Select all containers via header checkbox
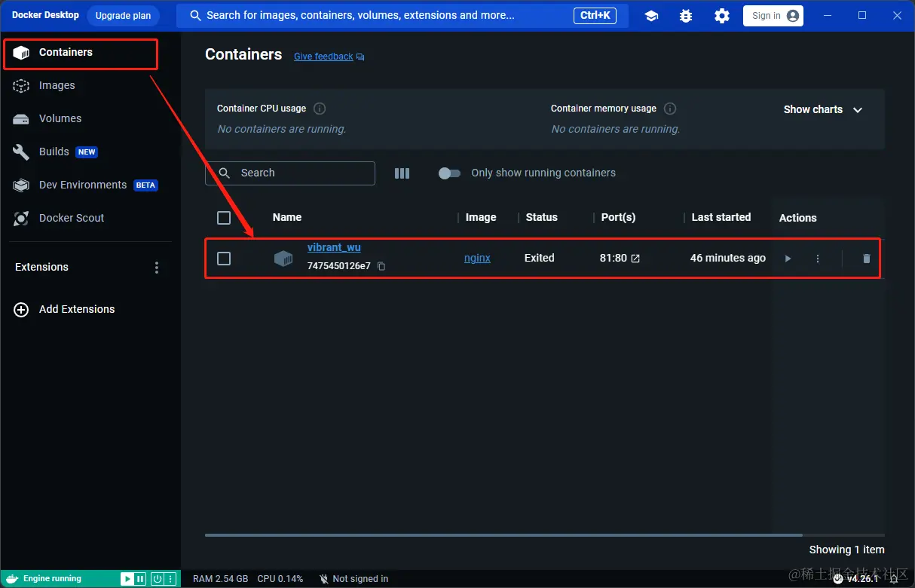 (x=223, y=217)
